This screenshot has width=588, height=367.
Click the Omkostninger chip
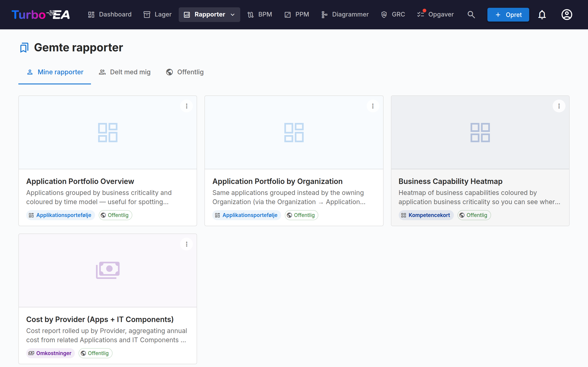coord(50,353)
